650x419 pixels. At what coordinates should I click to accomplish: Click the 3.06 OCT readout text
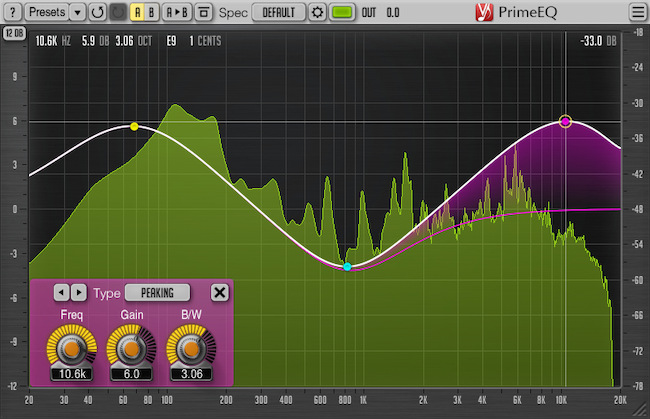tap(133, 41)
